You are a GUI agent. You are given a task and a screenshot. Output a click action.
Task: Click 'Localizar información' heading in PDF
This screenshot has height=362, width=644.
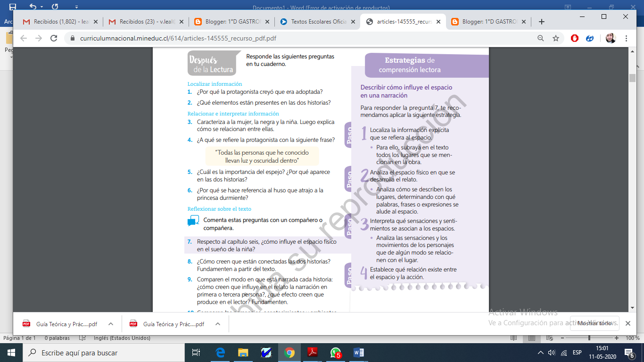coord(215,84)
